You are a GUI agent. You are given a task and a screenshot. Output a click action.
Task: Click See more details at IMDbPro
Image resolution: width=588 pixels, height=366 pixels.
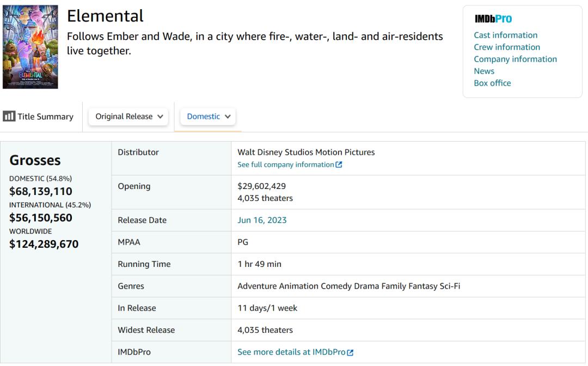[x=291, y=352]
